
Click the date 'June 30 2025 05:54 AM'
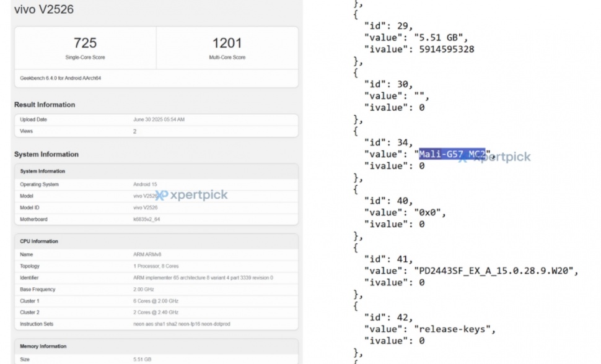159,119
